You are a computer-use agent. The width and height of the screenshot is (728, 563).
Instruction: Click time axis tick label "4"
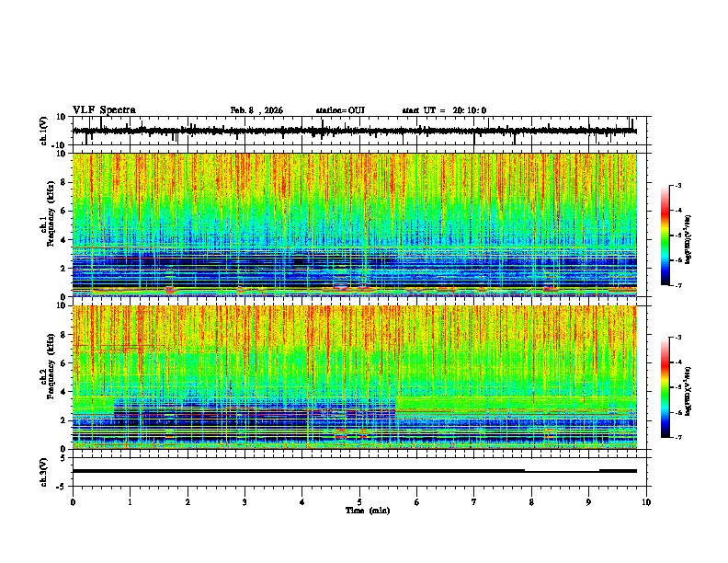[302, 502]
